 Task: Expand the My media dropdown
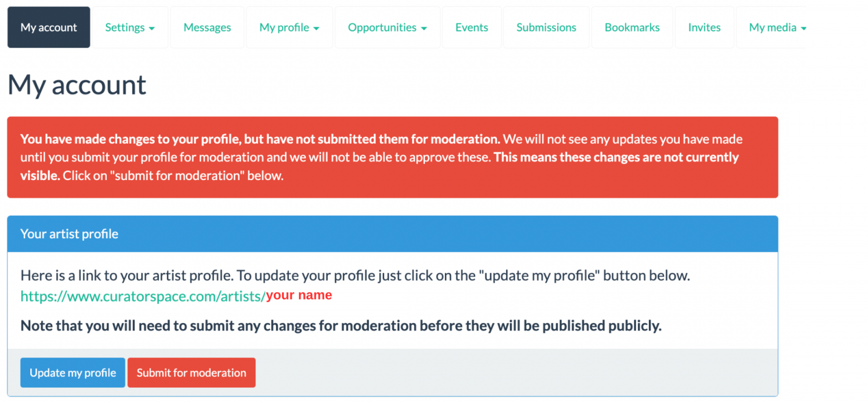click(x=777, y=28)
